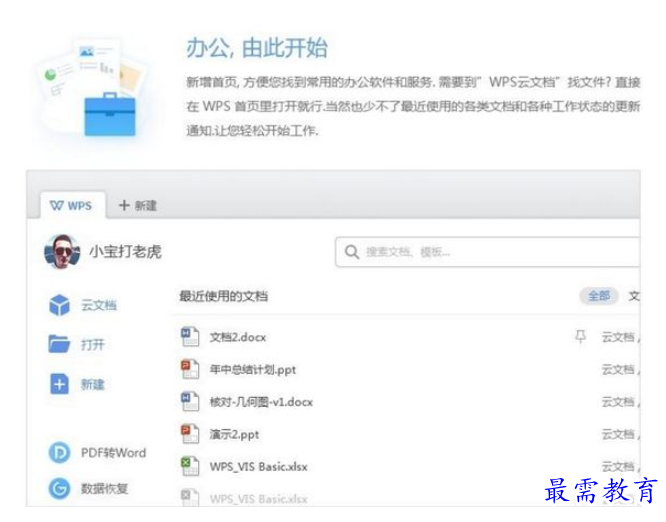
Task: Click the PDF转Word round icon
Action: point(59,453)
